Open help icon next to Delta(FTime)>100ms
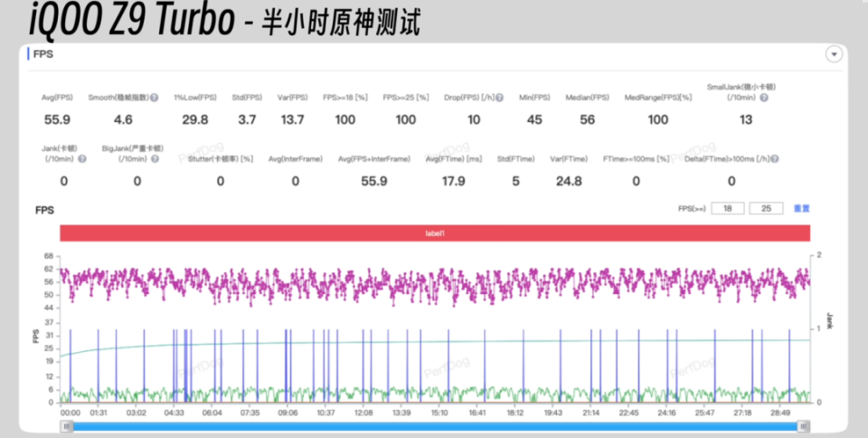 (775, 159)
